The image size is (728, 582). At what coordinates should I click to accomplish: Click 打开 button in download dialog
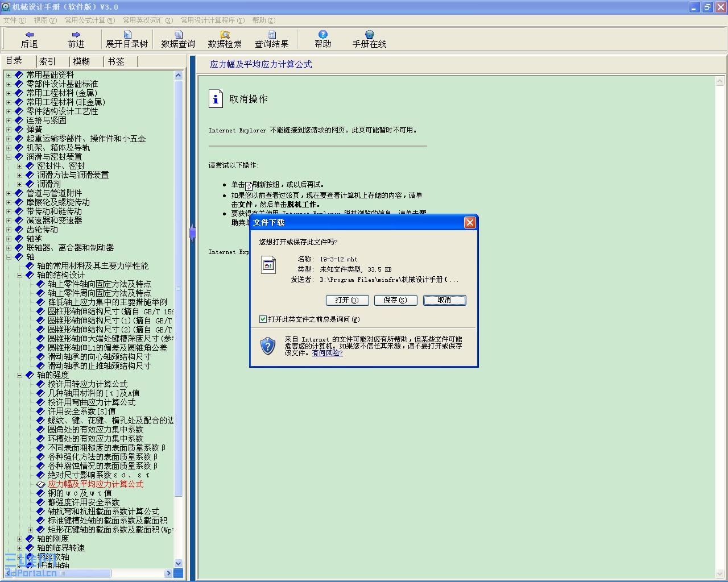point(347,300)
